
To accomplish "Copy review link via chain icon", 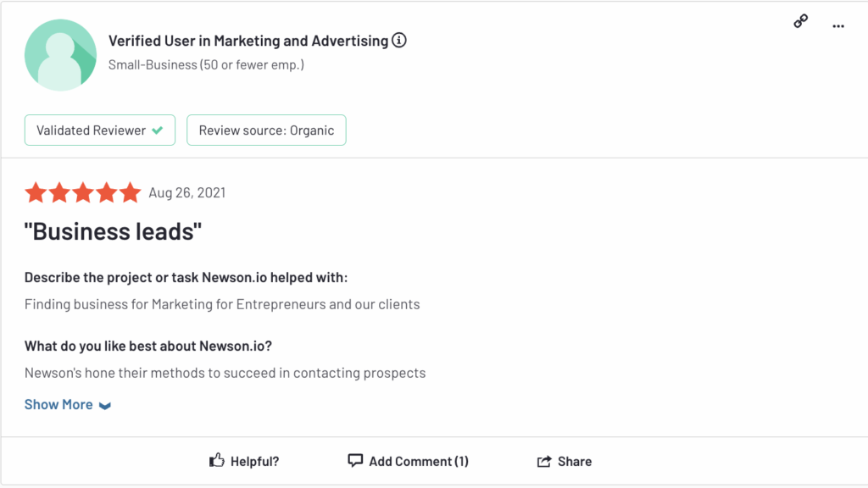I will pos(800,21).
